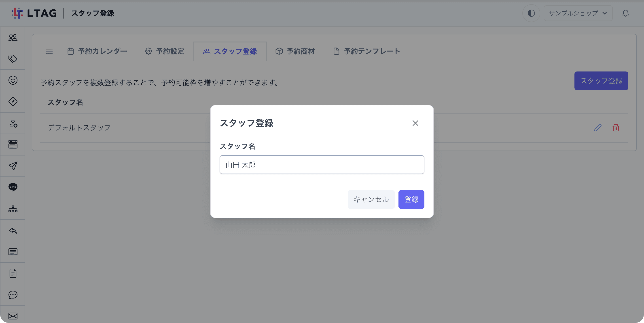Screen dimensions: 644x323
Task: Open the LINE bubble sidebar icon
Action: click(x=13, y=187)
